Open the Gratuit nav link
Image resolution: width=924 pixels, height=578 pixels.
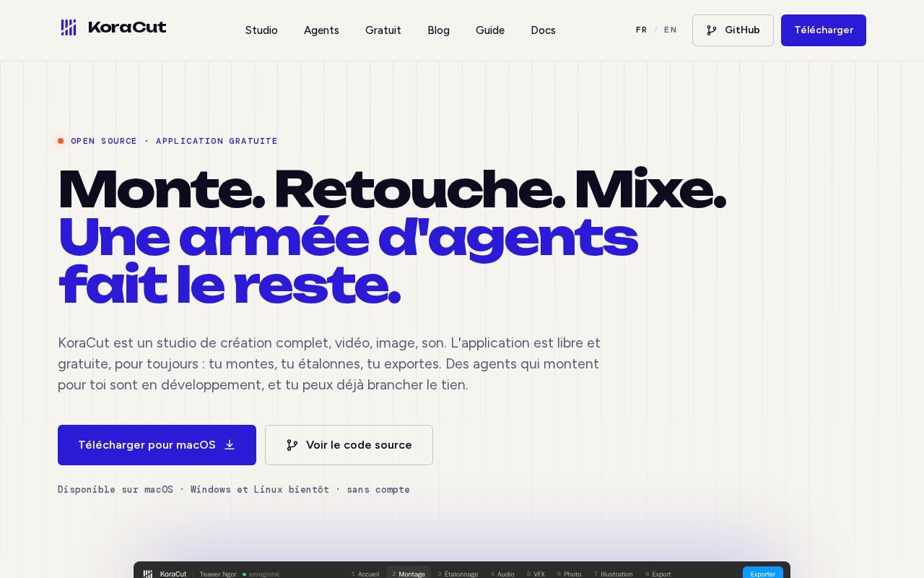pyautogui.click(x=383, y=30)
